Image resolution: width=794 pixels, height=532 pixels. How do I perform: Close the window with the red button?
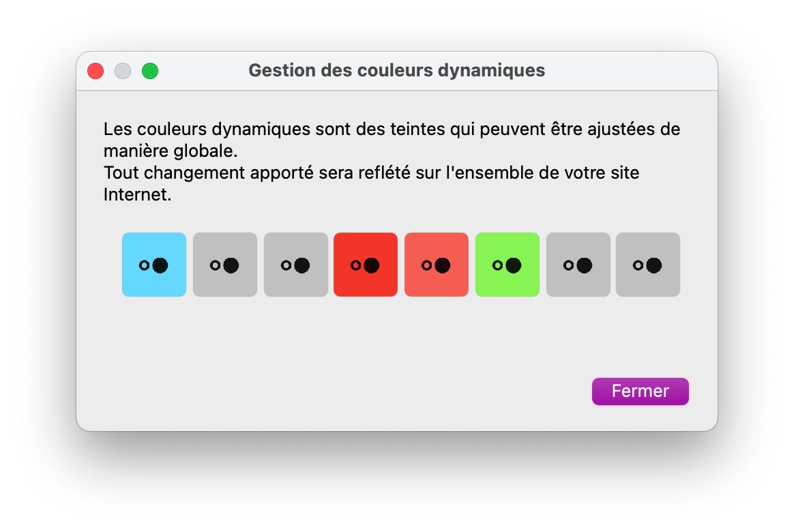[x=95, y=71]
